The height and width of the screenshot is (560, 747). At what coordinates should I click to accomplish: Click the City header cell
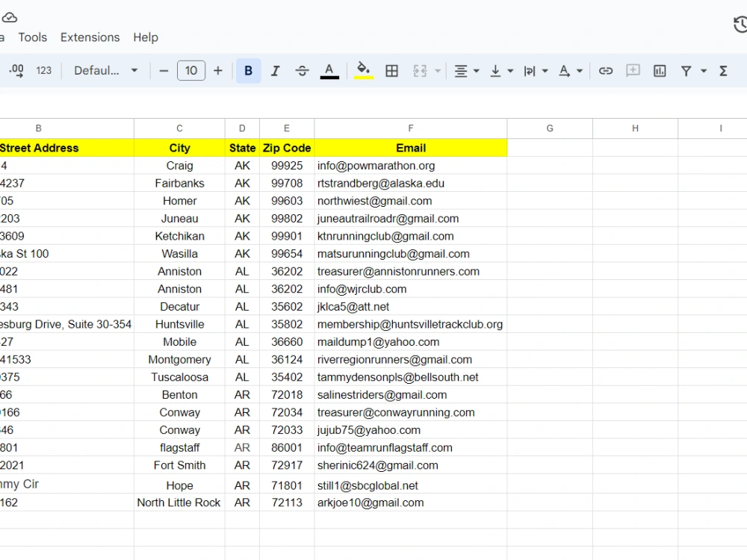pos(179,148)
